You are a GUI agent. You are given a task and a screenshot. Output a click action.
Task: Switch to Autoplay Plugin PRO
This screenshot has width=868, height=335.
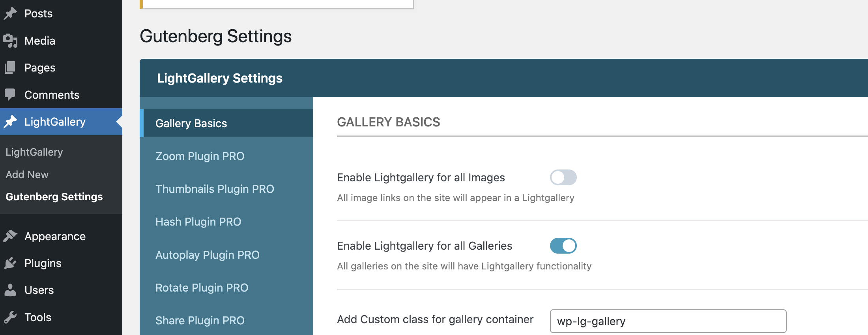[x=208, y=255]
